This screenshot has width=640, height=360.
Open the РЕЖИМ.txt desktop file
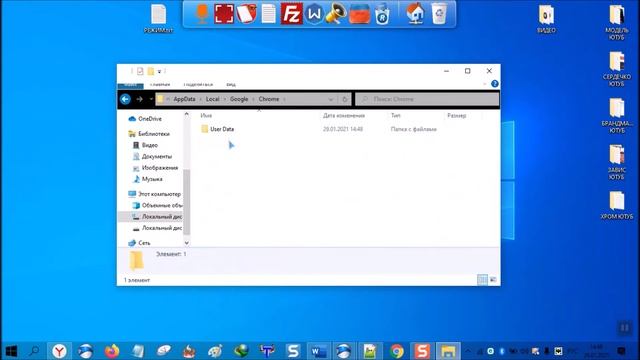coord(158,18)
